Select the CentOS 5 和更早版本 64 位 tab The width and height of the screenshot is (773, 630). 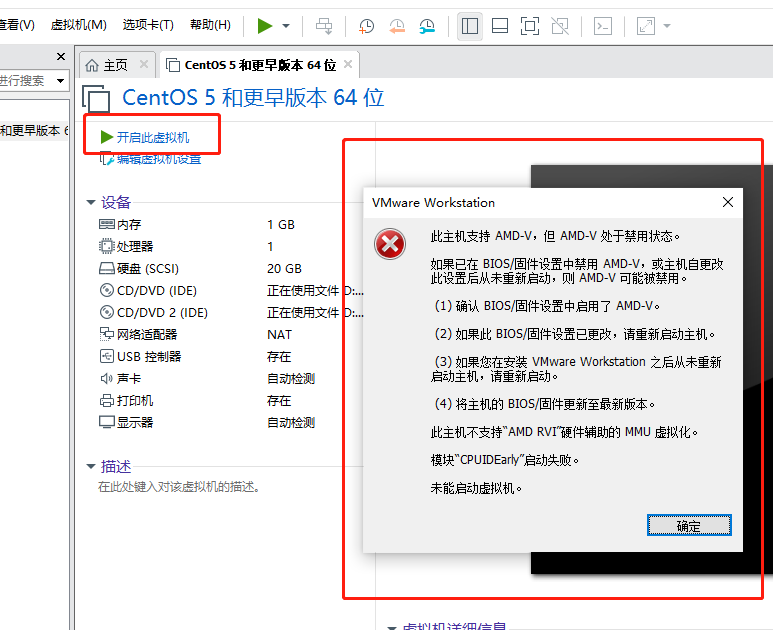click(260, 65)
